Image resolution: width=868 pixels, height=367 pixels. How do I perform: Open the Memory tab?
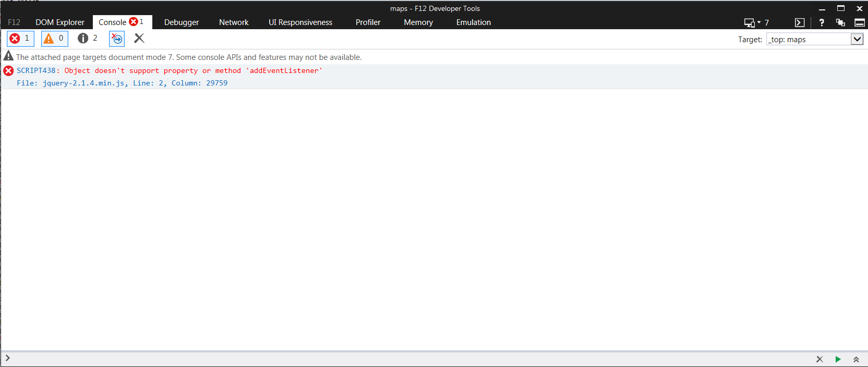pyautogui.click(x=418, y=22)
